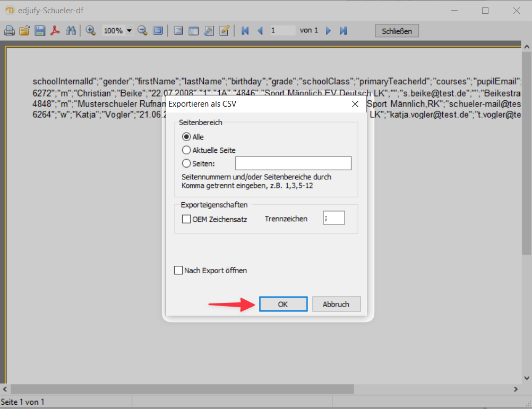Export the report as PDF
532x409 pixels.
pyautogui.click(x=55, y=30)
